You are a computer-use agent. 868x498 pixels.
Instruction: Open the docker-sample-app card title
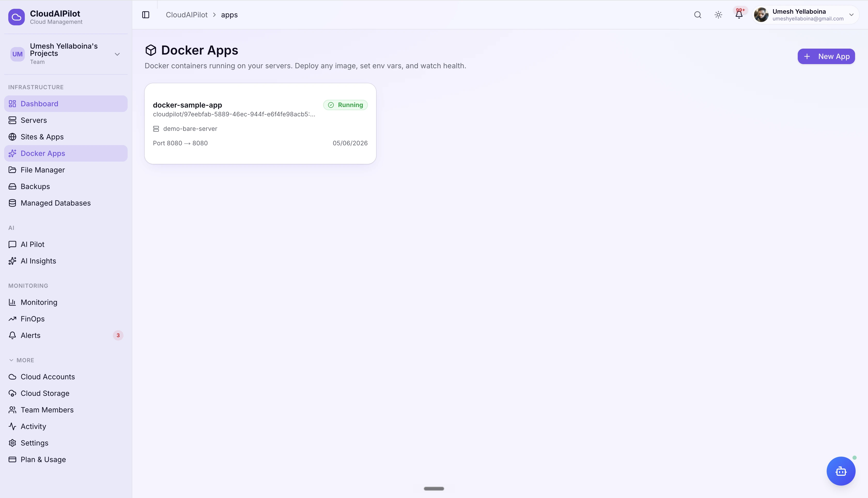[x=187, y=105]
